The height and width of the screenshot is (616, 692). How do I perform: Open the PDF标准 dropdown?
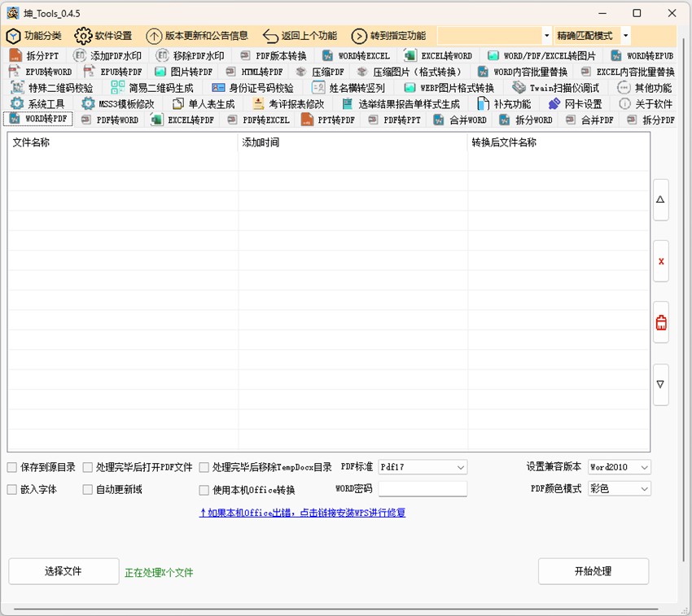tap(423, 467)
